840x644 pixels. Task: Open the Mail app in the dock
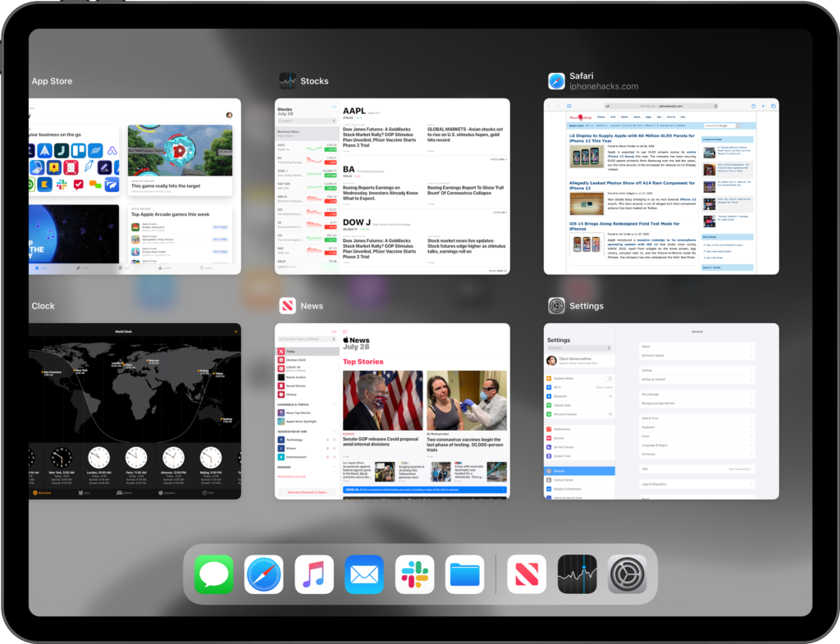tap(364, 573)
